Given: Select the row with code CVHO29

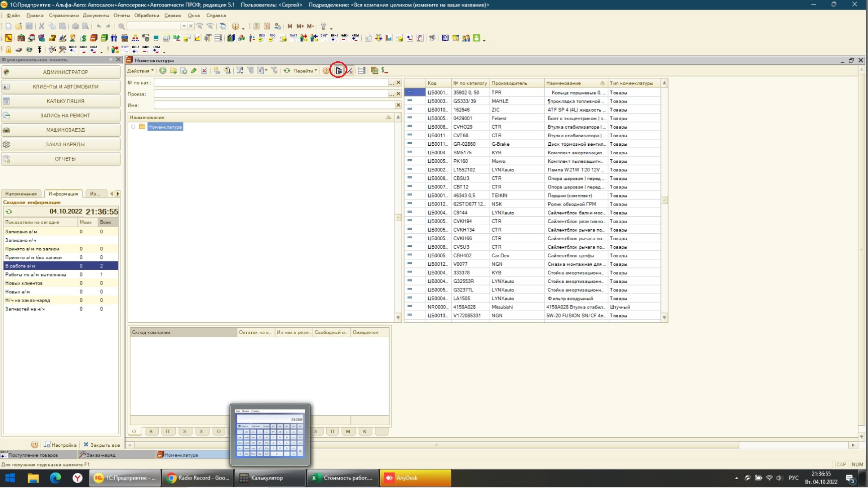Looking at the screenshot, I should pyautogui.click(x=532, y=127).
